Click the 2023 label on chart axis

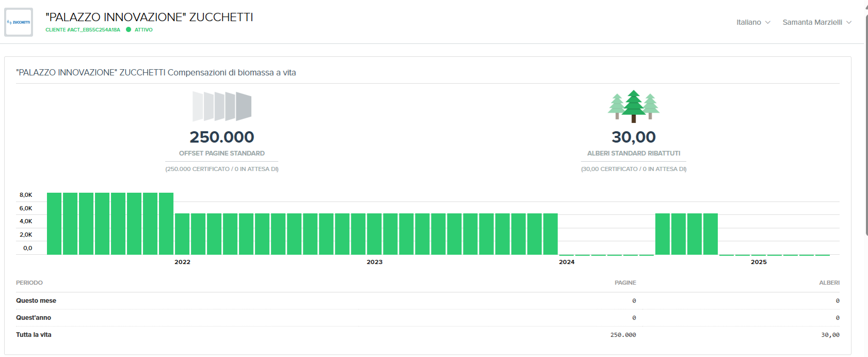coord(375,262)
